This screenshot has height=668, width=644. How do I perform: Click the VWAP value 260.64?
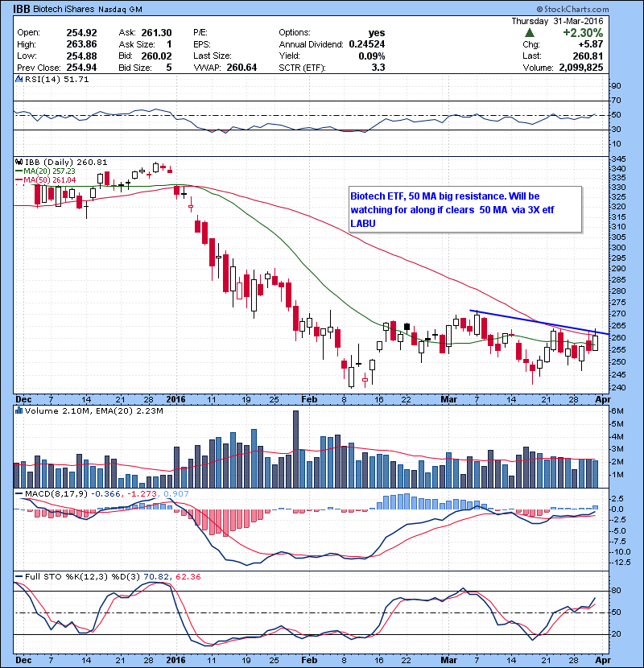(x=242, y=68)
